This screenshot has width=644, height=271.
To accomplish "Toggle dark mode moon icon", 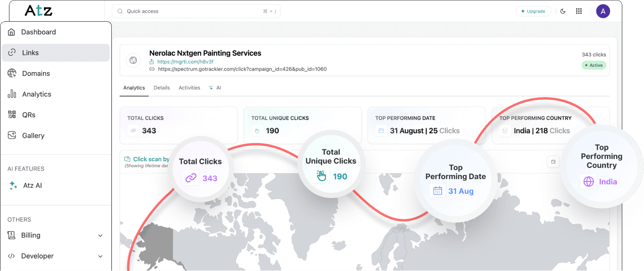I will coord(563,11).
